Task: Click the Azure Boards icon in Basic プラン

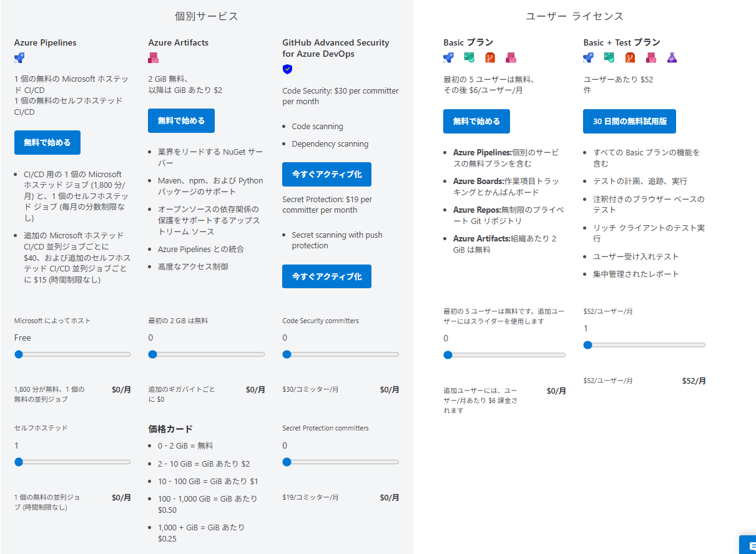Action: click(469, 58)
